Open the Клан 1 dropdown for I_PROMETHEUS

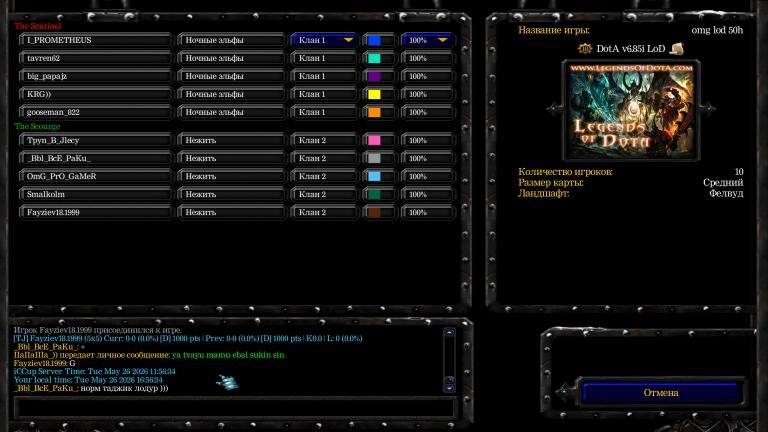coord(324,40)
